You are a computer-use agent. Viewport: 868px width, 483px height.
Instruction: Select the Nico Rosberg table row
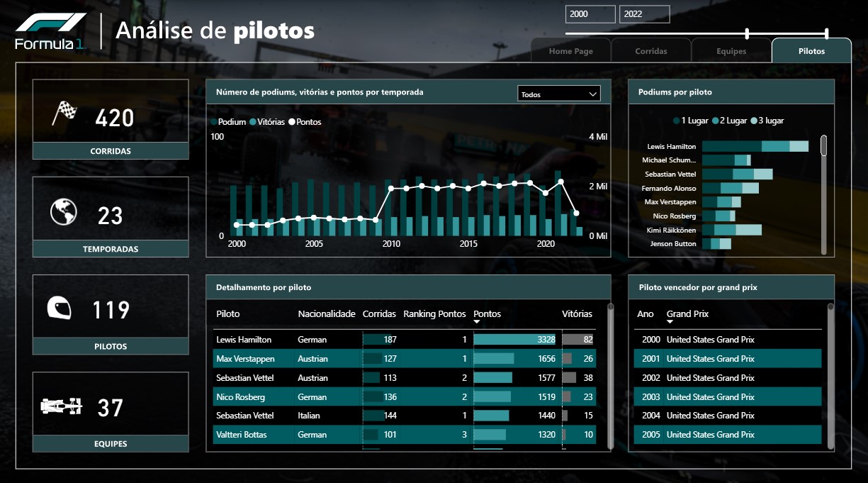click(405, 397)
